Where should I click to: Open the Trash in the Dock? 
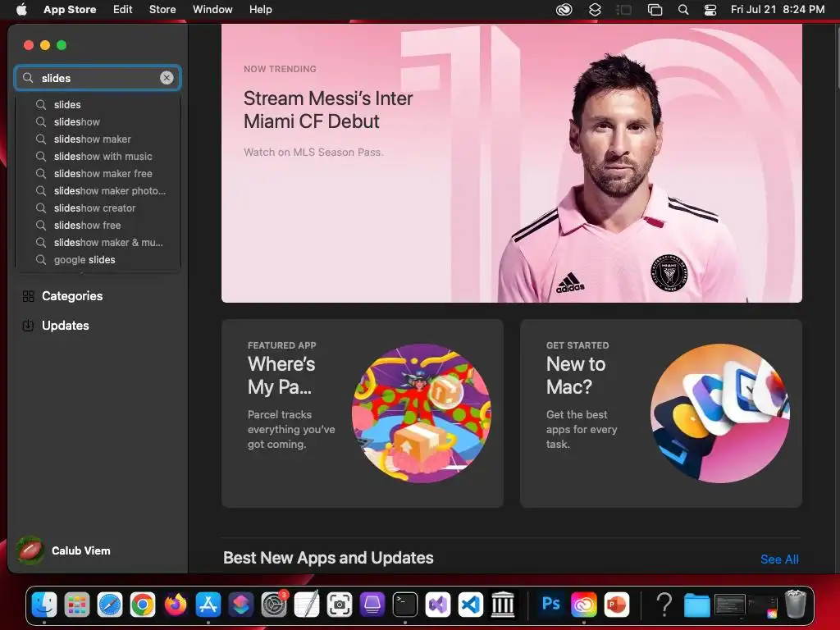tap(796, 605)
